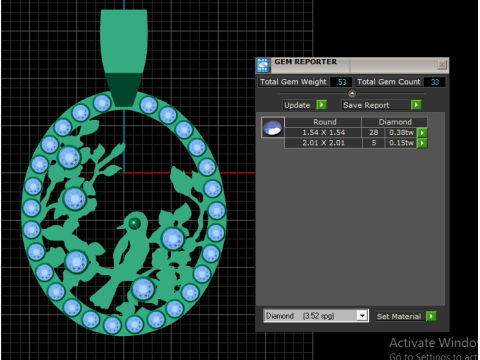Click the Total Gem Weight label
Image resolution: width=480 pixels, height=360 pixels.
293,82
